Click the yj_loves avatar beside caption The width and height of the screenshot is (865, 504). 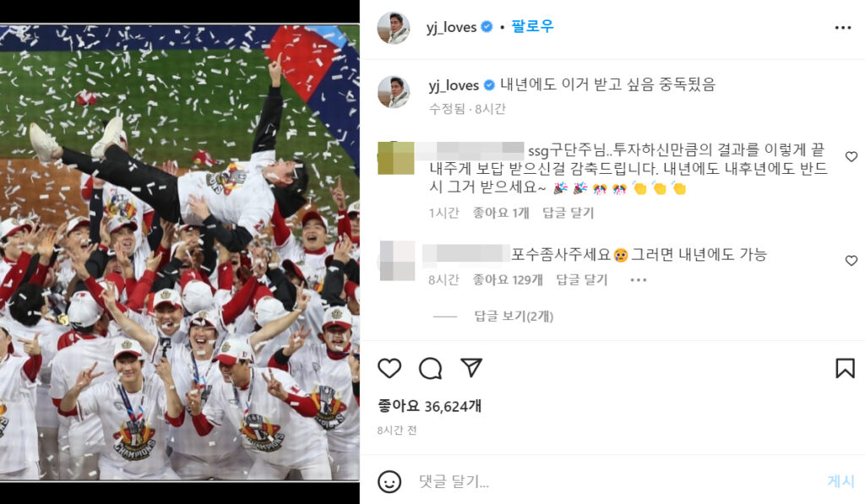[x=394, y=91]
